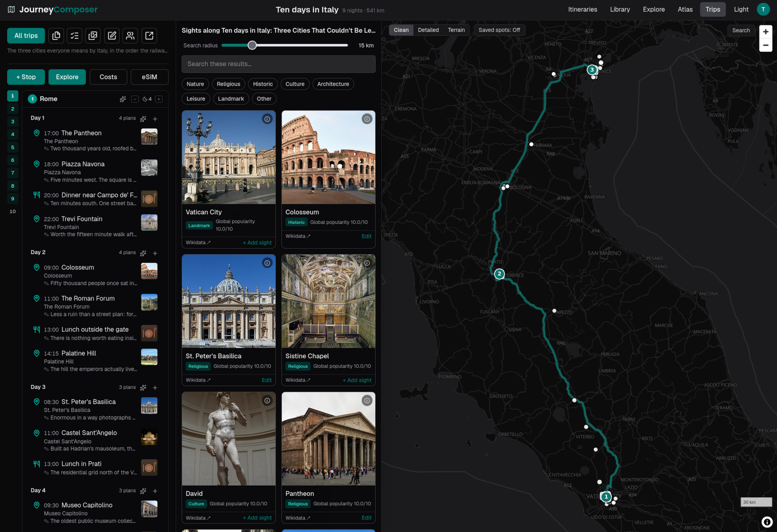Toggle the Historic filter chip
This screenshot has width=777, height=532.
(263, 84)
